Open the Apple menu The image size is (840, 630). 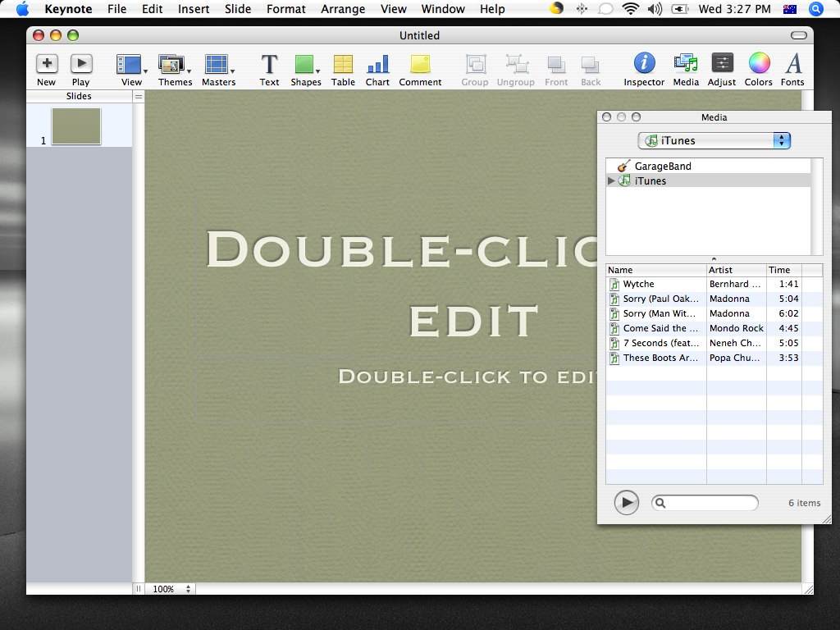point(22,8)
